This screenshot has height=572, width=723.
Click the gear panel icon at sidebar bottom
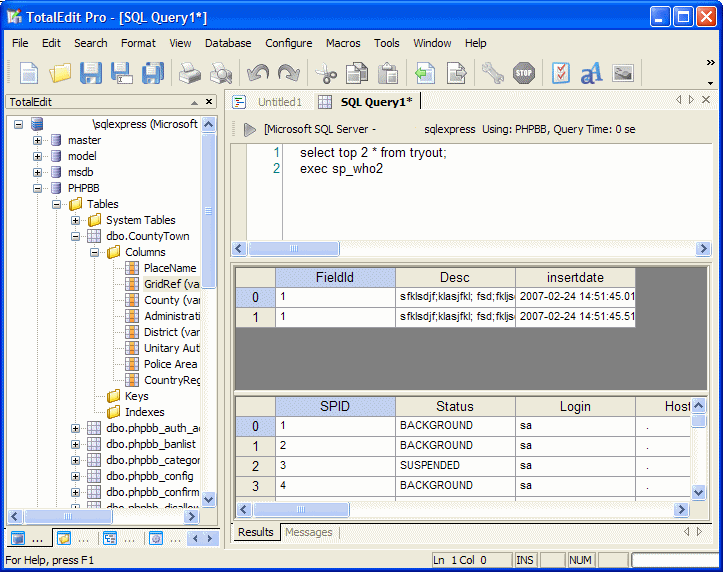[x=156, y=538]
